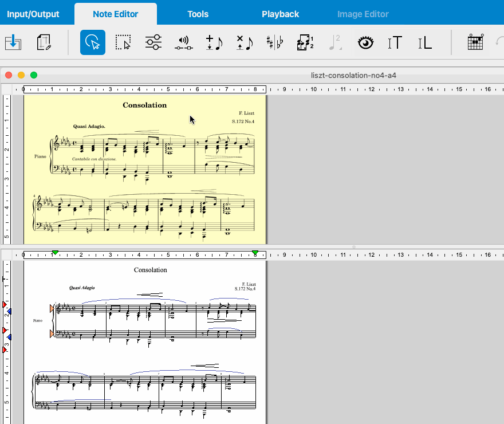Click the first system crescendo hairpin
Screen dimensions: 504x424
[x=149, y=295]
